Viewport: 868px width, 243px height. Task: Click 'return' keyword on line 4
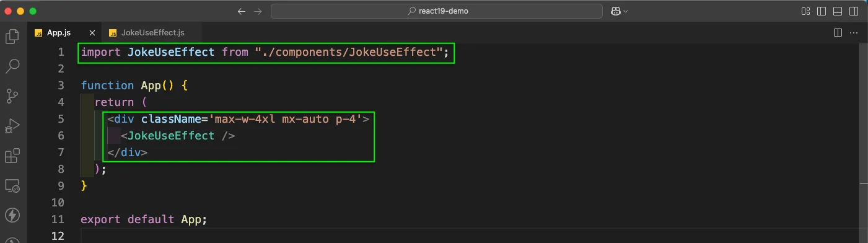(114, 102)
